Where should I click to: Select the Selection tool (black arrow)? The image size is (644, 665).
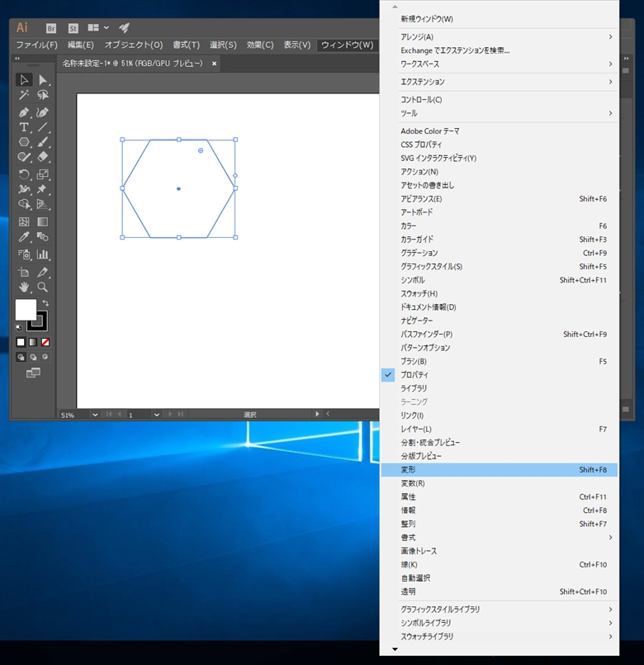(x=24, y=80)
